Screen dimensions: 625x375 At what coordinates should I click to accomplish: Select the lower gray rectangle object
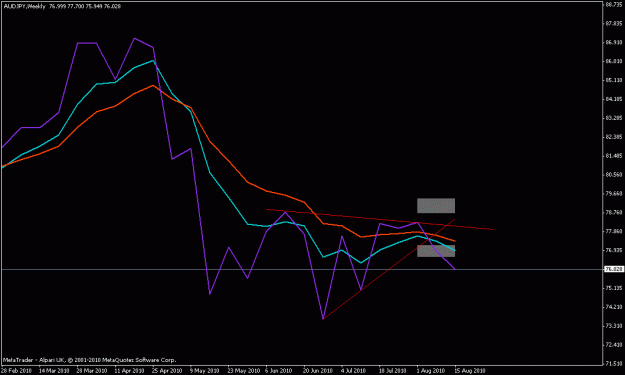click(x=436, y=251)
